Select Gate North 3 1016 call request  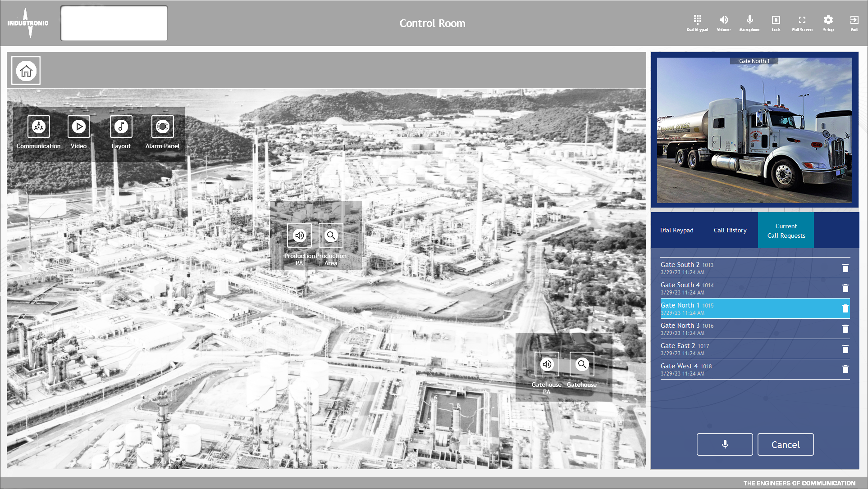coord(755,329)
